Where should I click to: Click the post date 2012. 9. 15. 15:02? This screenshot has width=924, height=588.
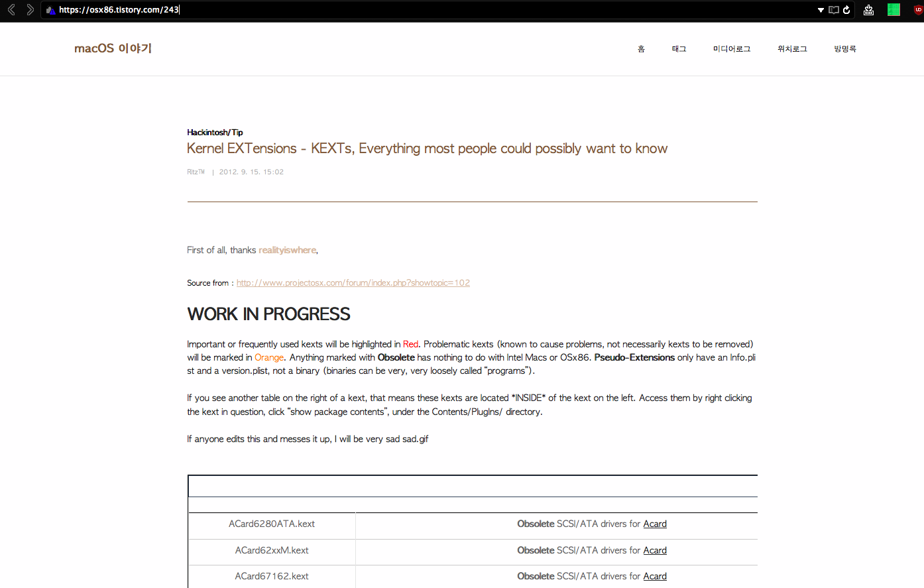pyautogui.click(x=251, y=172)
